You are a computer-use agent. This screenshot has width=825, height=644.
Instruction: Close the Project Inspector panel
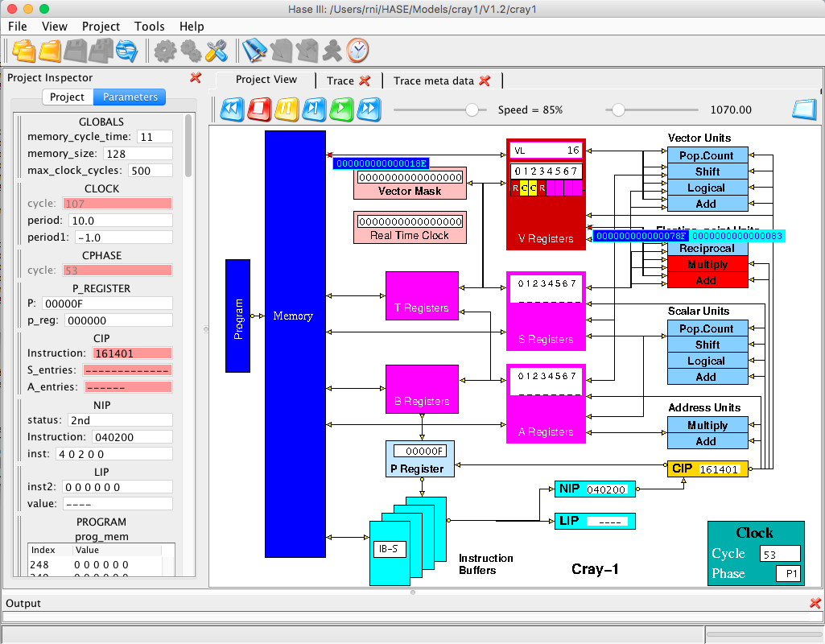(196, 78)
